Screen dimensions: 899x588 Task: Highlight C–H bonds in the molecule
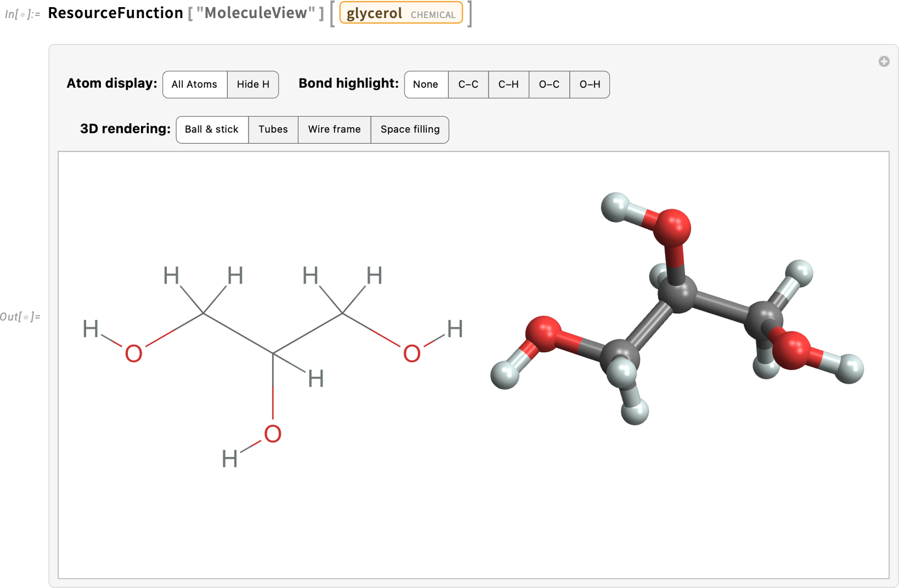tap(508, 84)
